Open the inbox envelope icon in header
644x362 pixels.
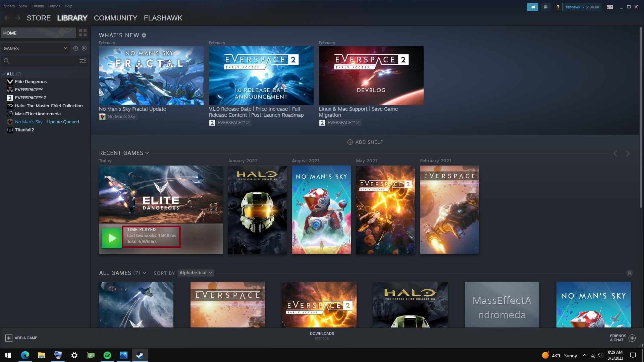(x=546, y=7)
